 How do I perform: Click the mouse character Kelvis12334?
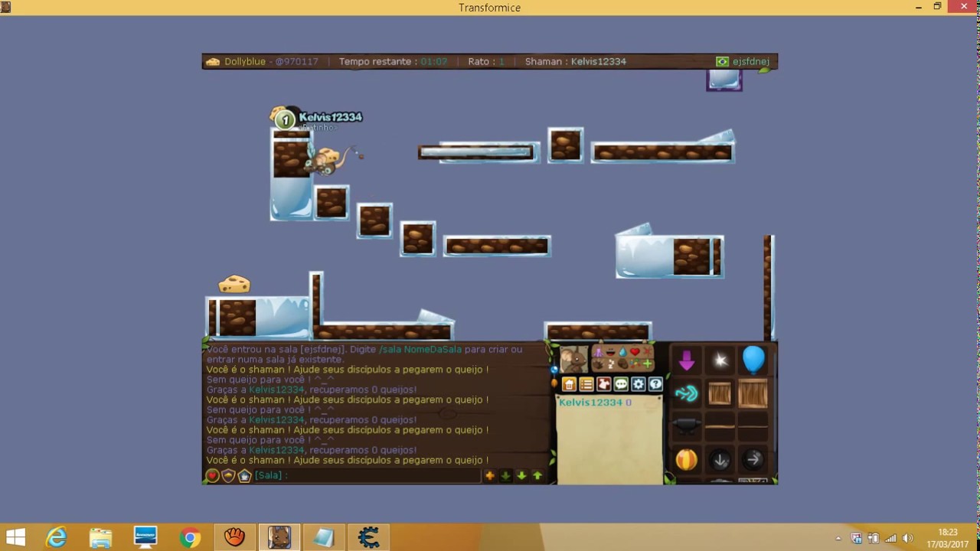pos(331,158)
